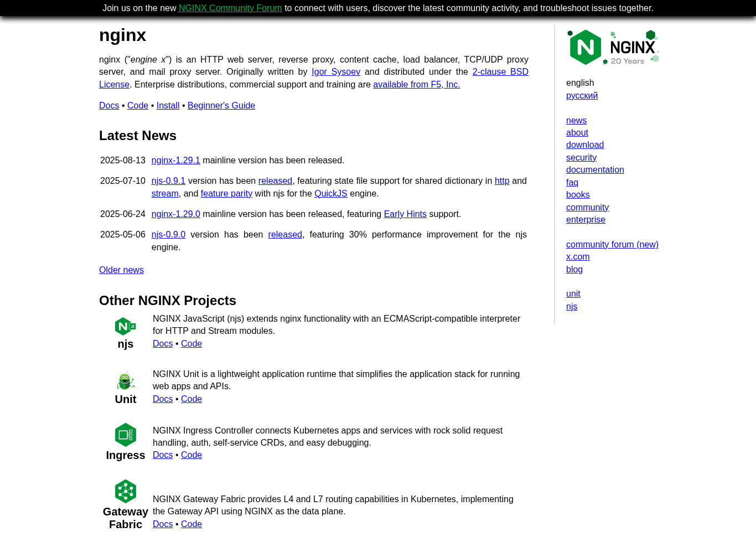Open Docs link for Gateway Fabric

pyautogui.click(x=163, y=524)
